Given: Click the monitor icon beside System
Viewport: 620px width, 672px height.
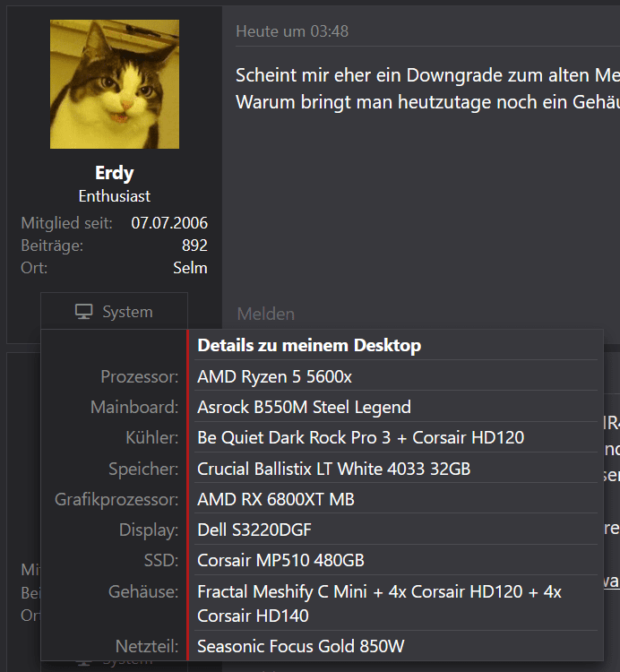Looking at the screenshot, I should [x=84, y=312].
